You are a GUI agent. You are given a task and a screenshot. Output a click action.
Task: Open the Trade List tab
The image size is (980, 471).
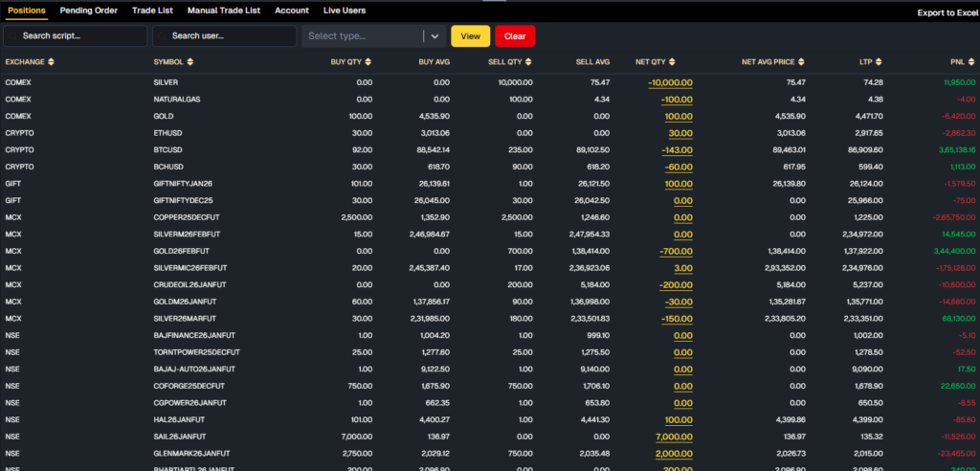(x=152, y=11)
